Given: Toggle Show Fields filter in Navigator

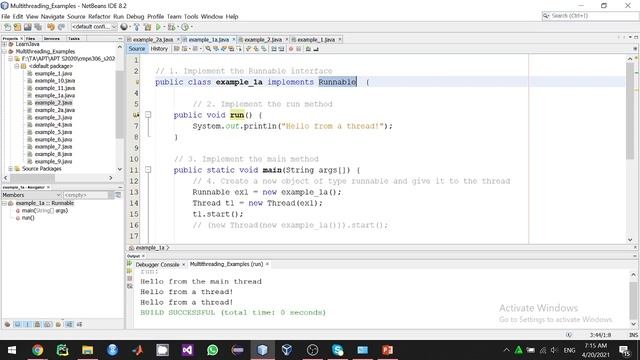Looking at the screenshot, I should 17,324.
